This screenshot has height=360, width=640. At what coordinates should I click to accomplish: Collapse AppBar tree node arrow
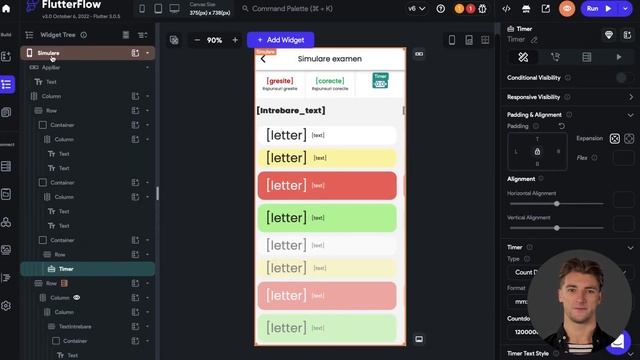click(147, 67)
